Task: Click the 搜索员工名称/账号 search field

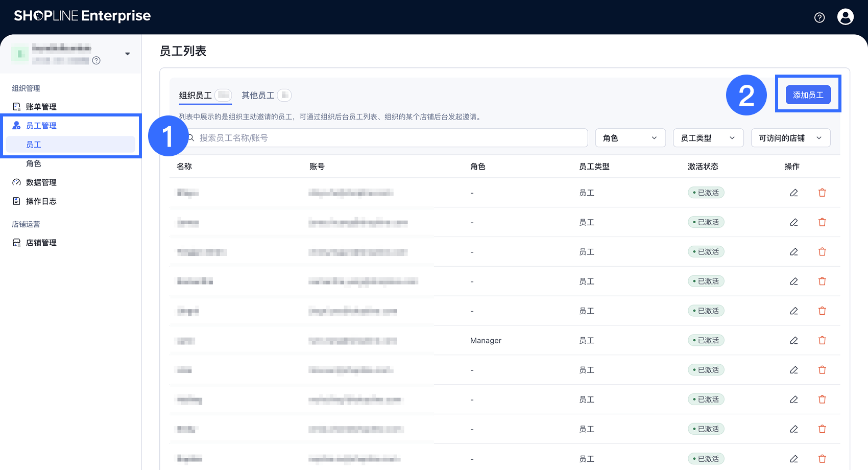Action: click(x=388, y=138)
